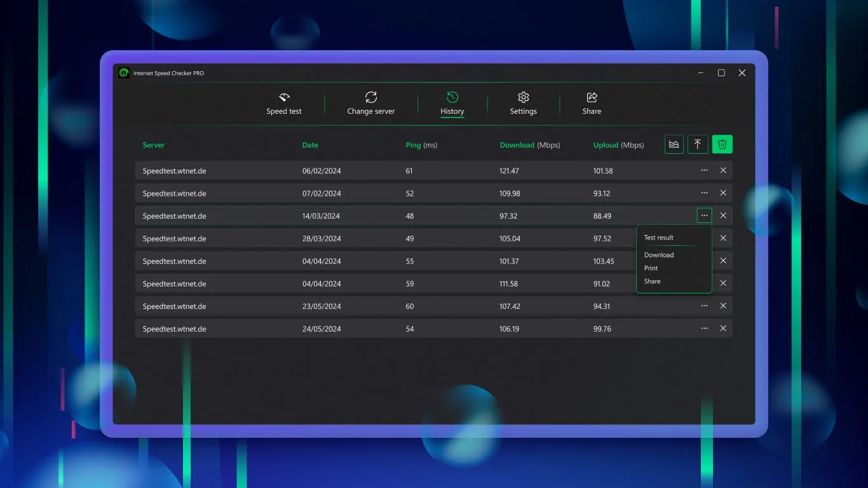Open the Settings tab
The height and width of the screenshot is (488, 868).
(x=524, y=104)
